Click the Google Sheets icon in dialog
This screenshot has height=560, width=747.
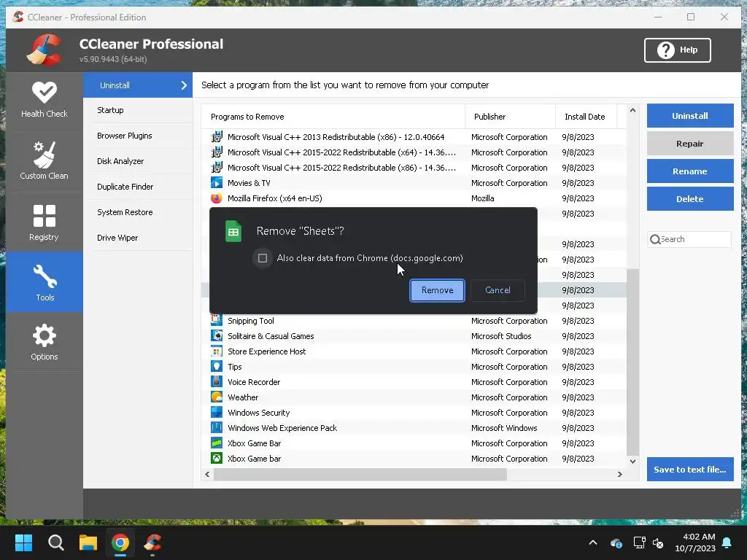pos(233,231)
